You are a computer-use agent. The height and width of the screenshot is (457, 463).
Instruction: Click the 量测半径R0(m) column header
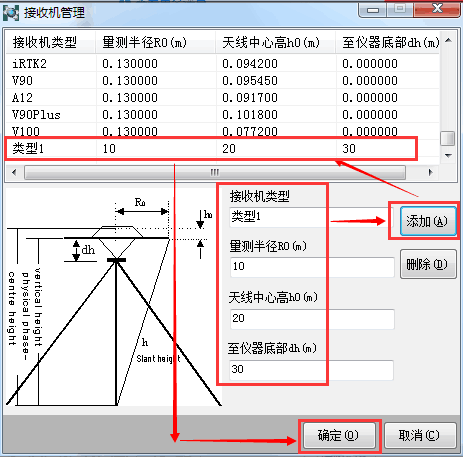point(156,42)
